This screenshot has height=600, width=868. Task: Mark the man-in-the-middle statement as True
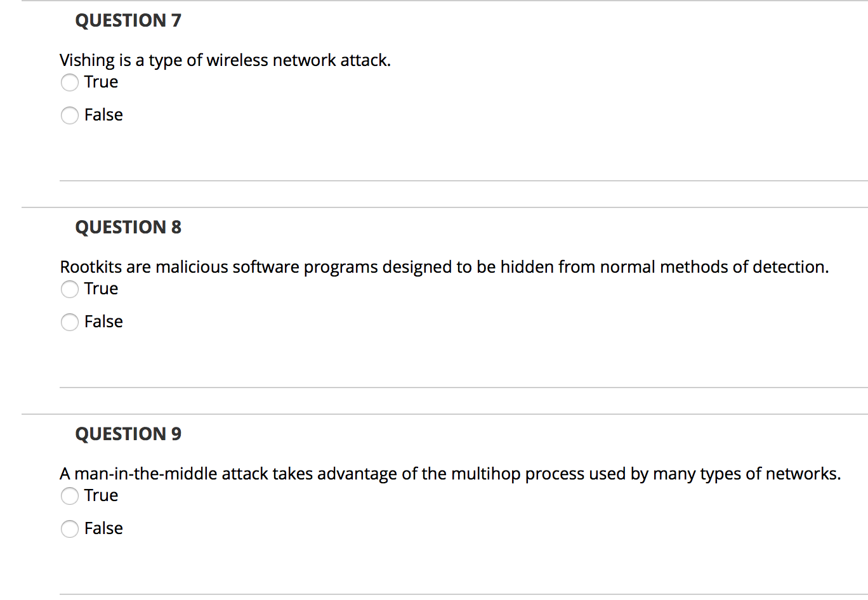point(70,496)
